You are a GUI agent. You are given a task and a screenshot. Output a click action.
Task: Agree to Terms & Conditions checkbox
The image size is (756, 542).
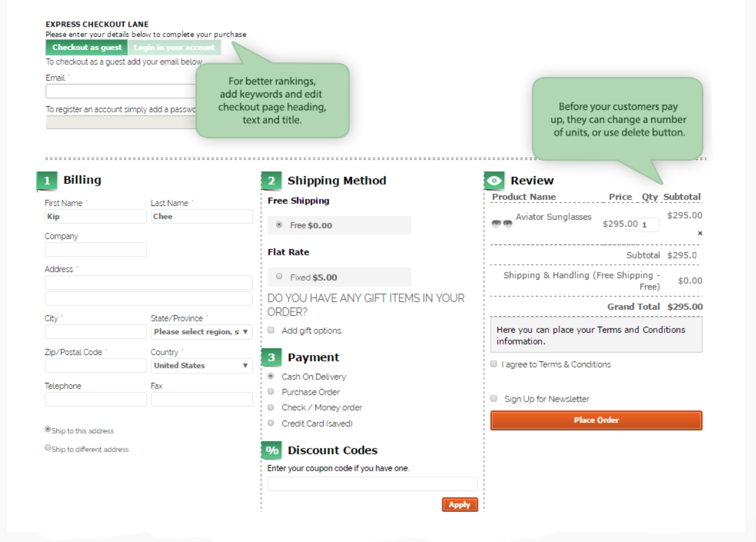pyautogui.click(x=493, y=364)
